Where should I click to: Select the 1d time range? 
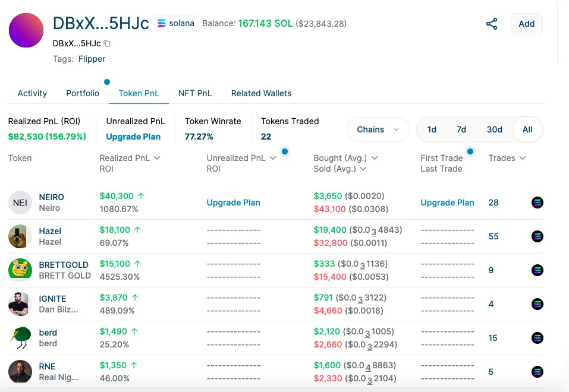[x=432, y=129]
